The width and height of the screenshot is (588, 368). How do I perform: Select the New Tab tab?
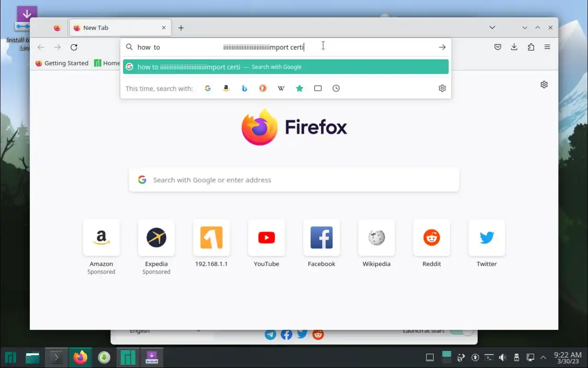(120, 28)
